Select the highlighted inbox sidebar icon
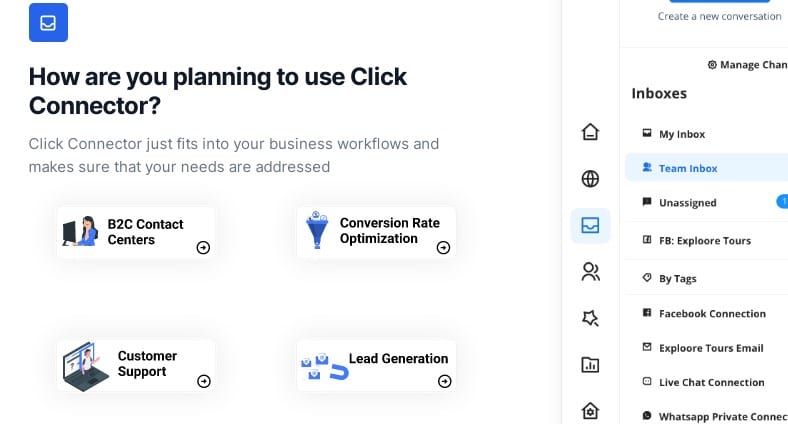 [x=590, y=225]
